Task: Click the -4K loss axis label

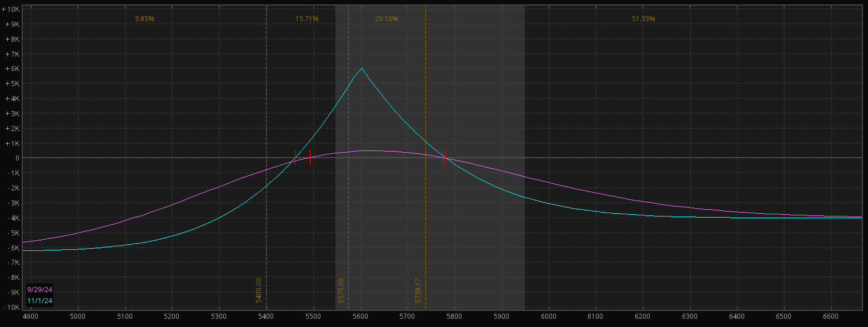Action: 13,218
